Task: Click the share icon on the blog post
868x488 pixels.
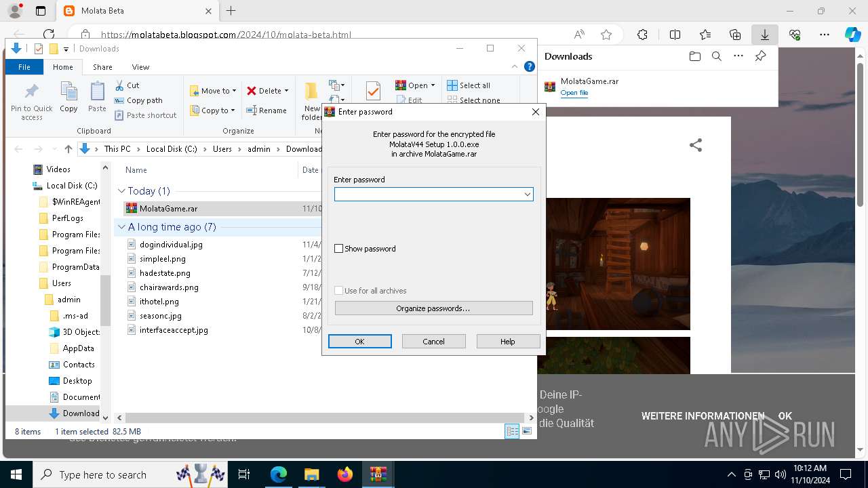Action: 696,145
